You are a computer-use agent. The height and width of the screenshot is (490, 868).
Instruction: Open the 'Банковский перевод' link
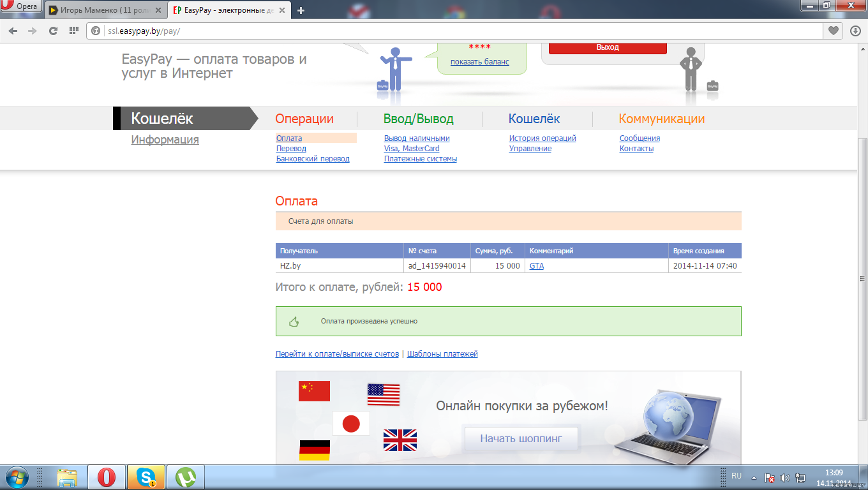pyautogui.click(x=313, y=159)
